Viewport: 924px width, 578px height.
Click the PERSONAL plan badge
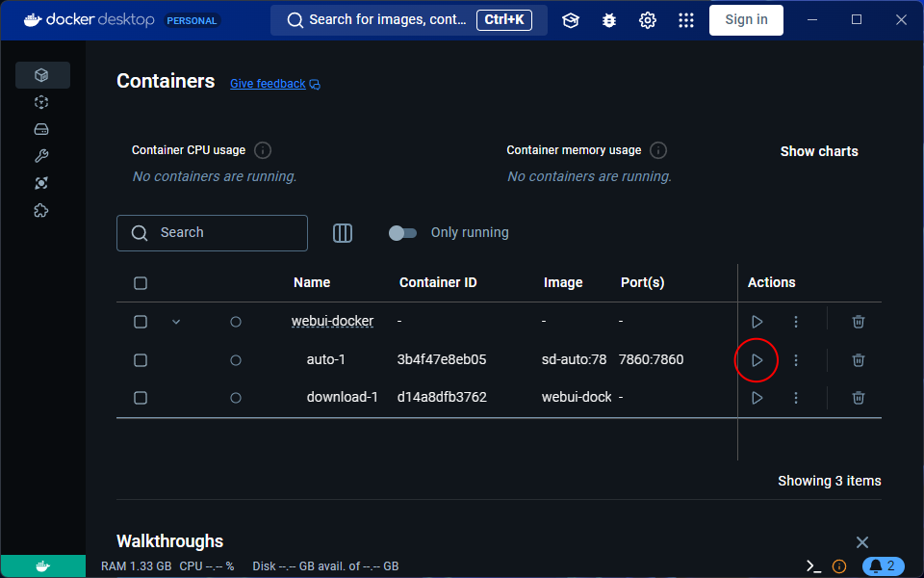(x=192, y=20)
